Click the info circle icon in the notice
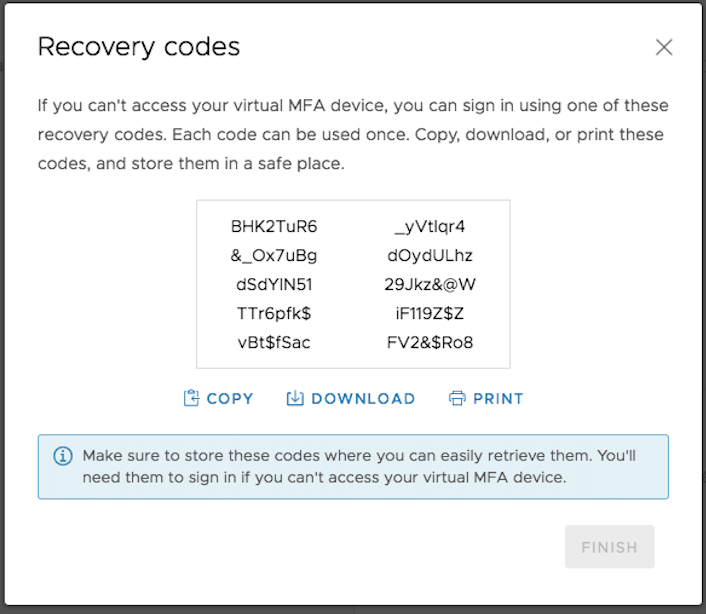This screenshot has width=706, height=614. 63,456
